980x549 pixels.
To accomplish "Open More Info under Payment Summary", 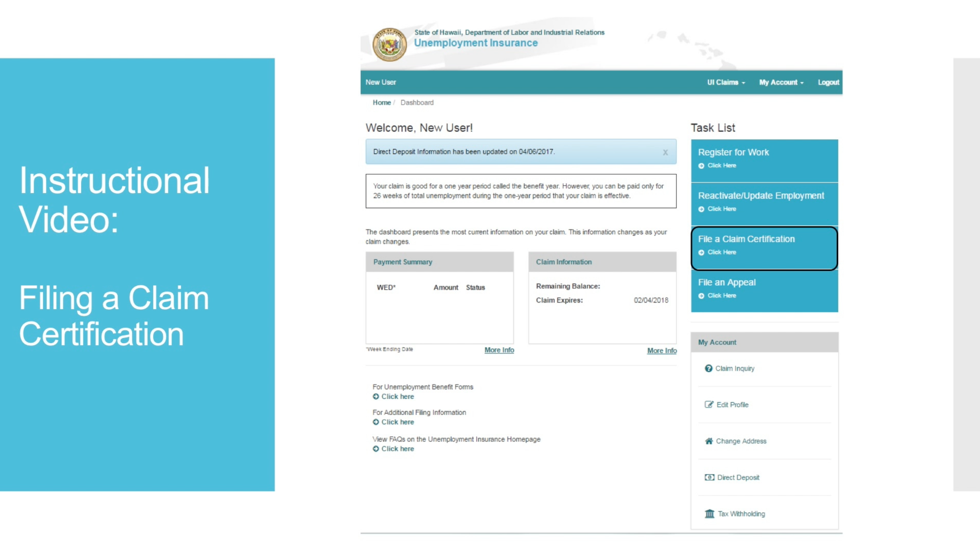I will coord(499,350).
